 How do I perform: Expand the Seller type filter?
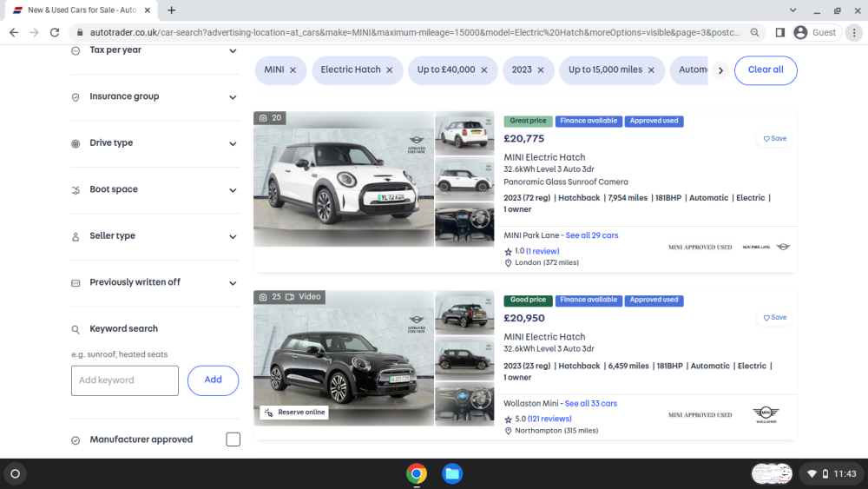[x=155, y=236]
